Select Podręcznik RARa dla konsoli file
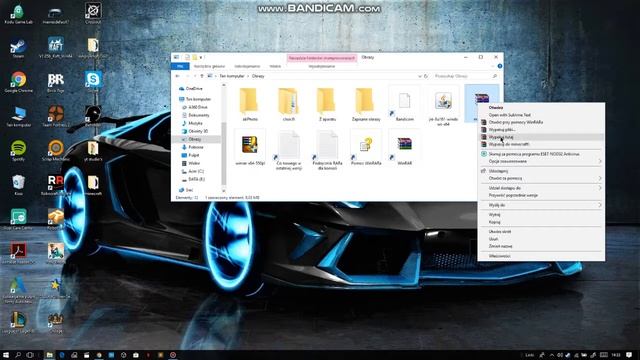Image resolution: width=640 pixels, height=360 pixels. tap(327, 150)
